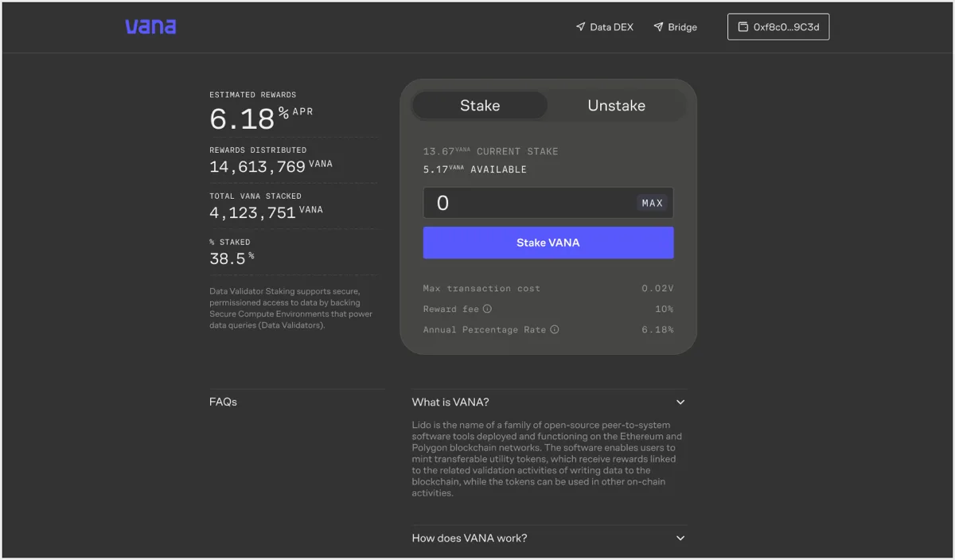Click the Annual Percentage Rate info icon
This screenshot has height=560, width=955.
pos(555,329)
